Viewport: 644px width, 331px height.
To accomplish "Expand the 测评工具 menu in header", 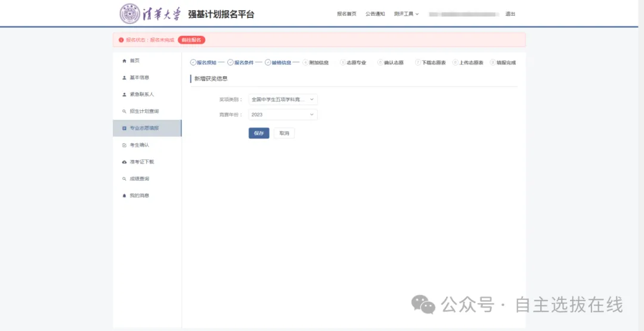I will (x=406, y=14).
